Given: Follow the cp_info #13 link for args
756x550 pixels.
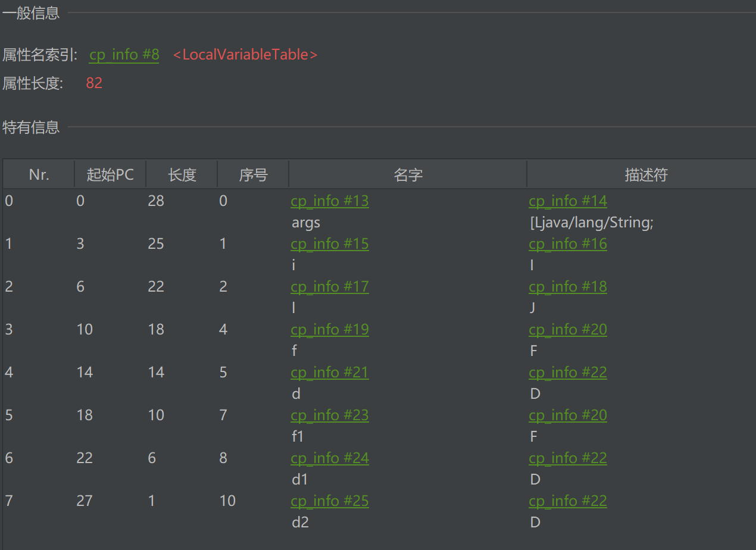Looking at the screenshot, I should pos(329,201).
